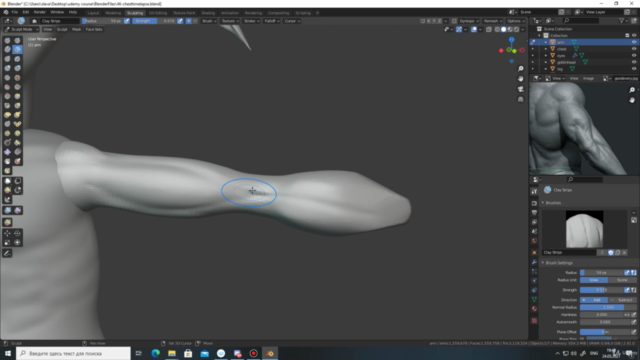Set brush direction to Add
This screenshot has width=640, height=360.
pyautogui.click(x=594, y=300)
